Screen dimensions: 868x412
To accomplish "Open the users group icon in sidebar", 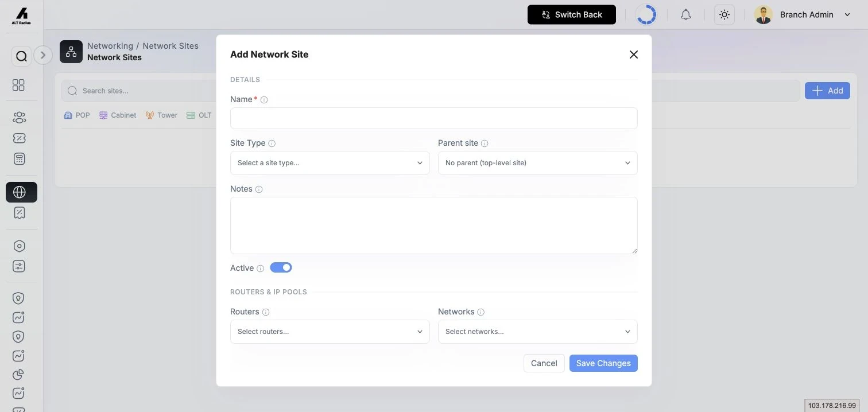I will click(19, 118).
